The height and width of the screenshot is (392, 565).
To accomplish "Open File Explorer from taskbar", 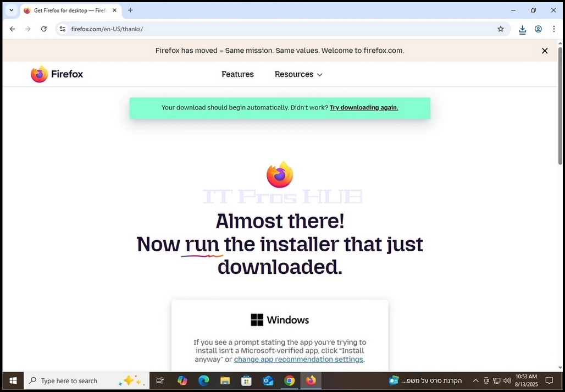I will (x=225, y=380).
